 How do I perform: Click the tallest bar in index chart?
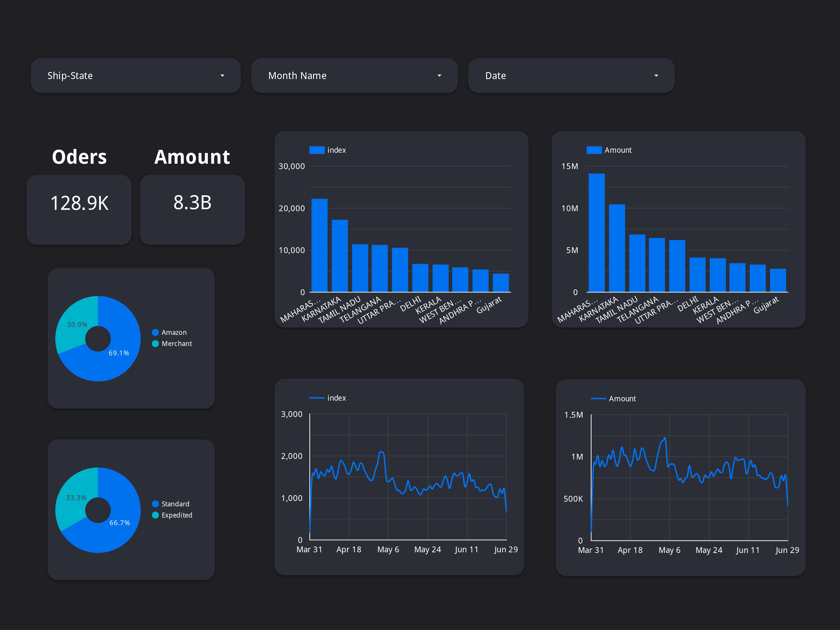click(319, 245)
